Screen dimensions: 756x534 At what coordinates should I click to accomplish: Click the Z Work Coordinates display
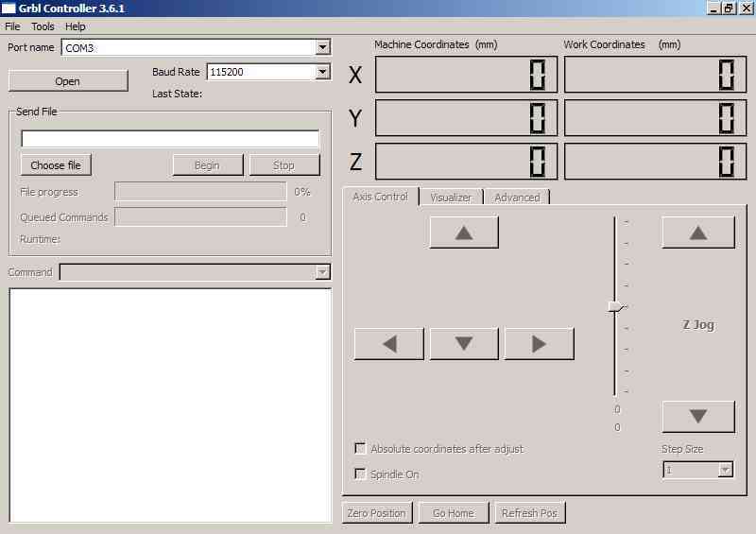655,161
